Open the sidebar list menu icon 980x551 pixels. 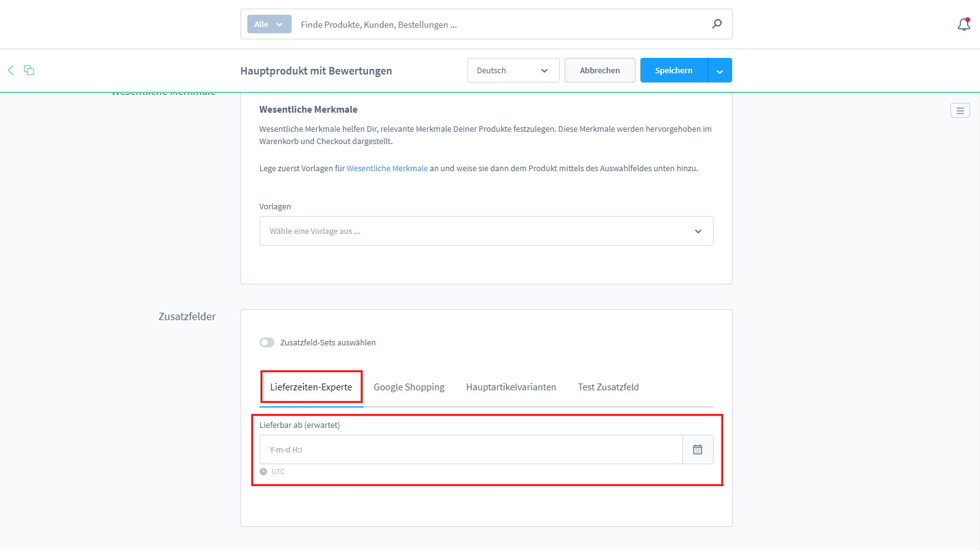tap(960, 110)
